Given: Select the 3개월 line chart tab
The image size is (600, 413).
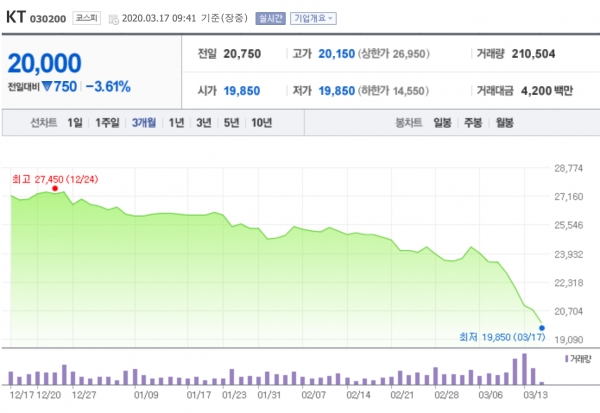Looking at the screenshot, I should pos(144,123).
